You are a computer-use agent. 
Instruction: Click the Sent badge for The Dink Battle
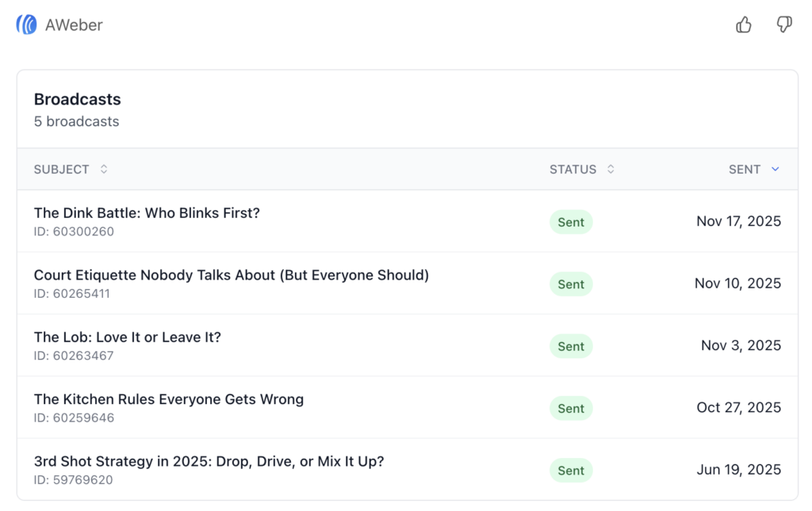coord(571,222)
